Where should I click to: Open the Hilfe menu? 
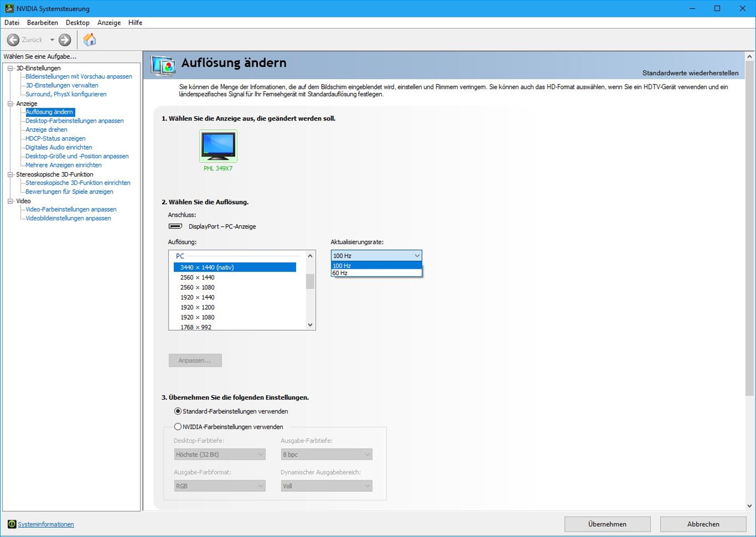pyautogui.click(x=135, y=23)
